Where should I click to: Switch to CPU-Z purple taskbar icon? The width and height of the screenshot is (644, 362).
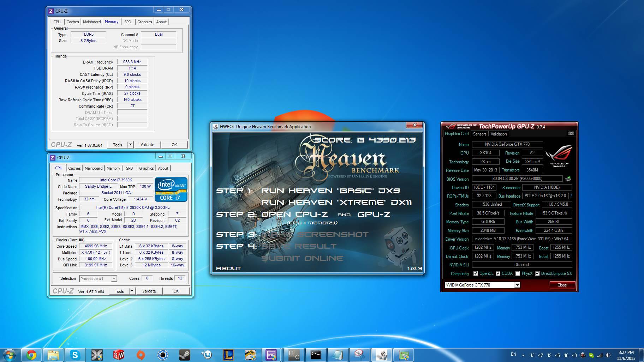tap(272, 355)
